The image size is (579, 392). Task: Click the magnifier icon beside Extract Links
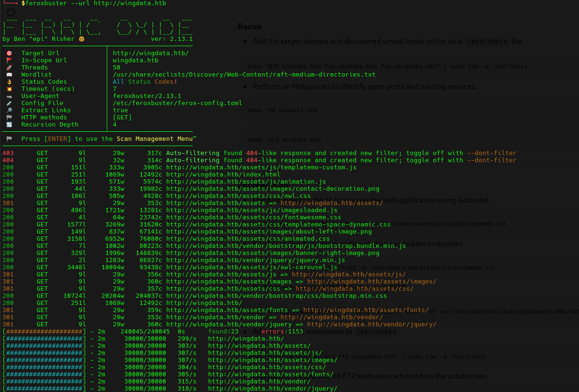(x=9, y=110)
